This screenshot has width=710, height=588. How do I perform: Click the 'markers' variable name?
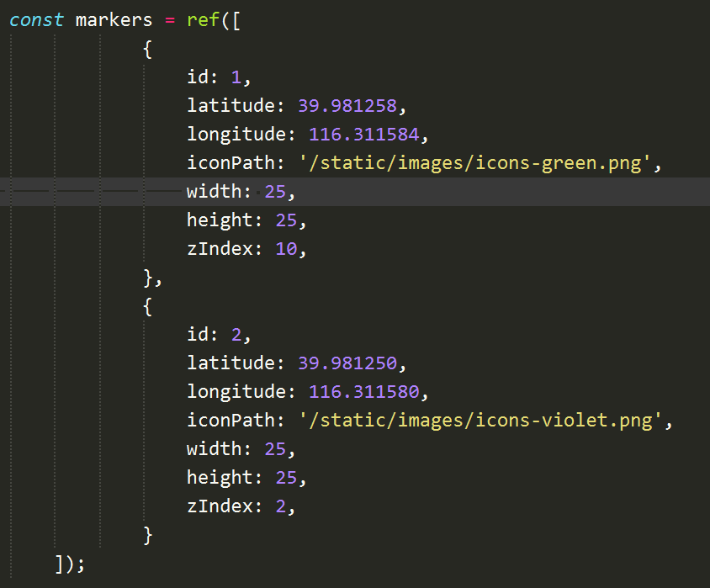114,20
